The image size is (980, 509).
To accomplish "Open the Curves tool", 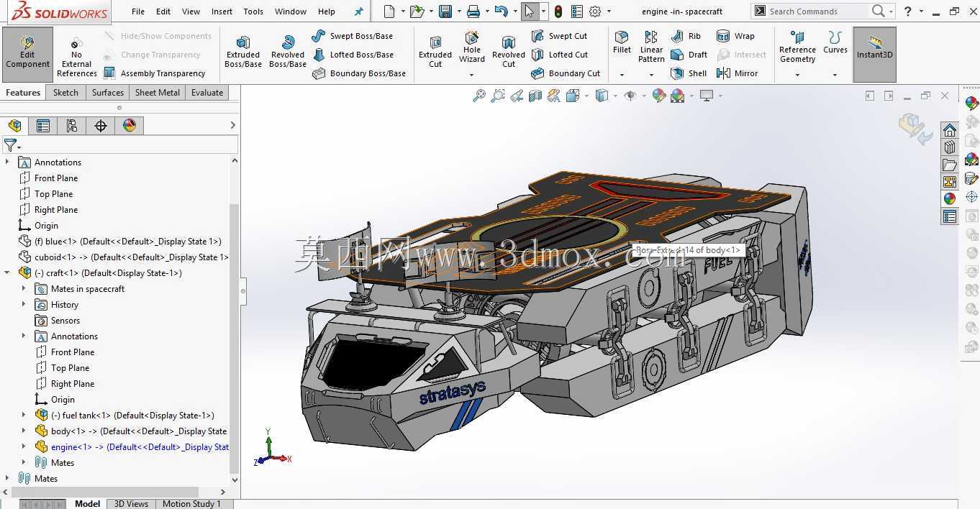I will (835, 43).
